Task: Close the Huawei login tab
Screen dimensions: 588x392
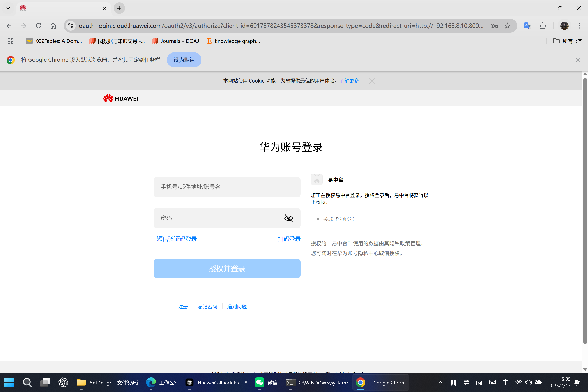Action: [104, 8]
